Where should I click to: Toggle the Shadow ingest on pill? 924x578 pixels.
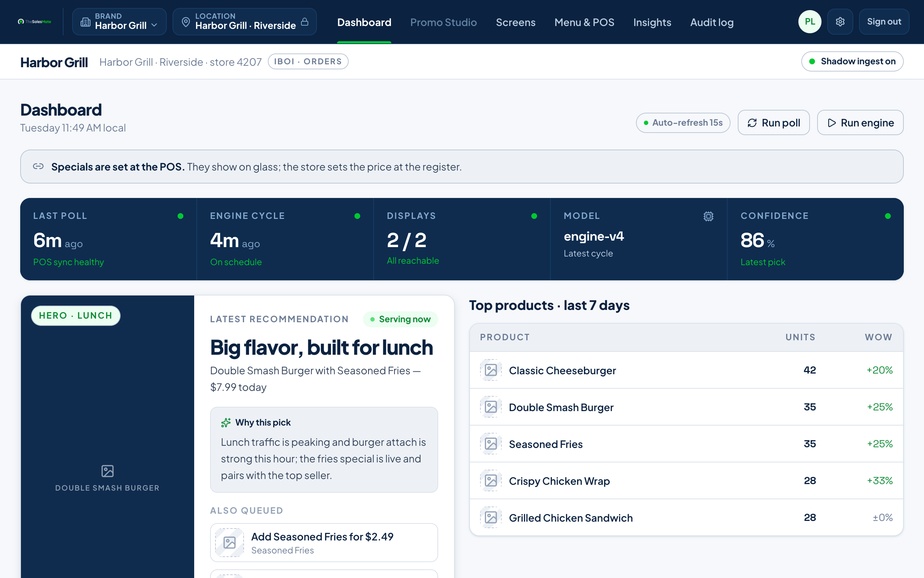[852, 61]
